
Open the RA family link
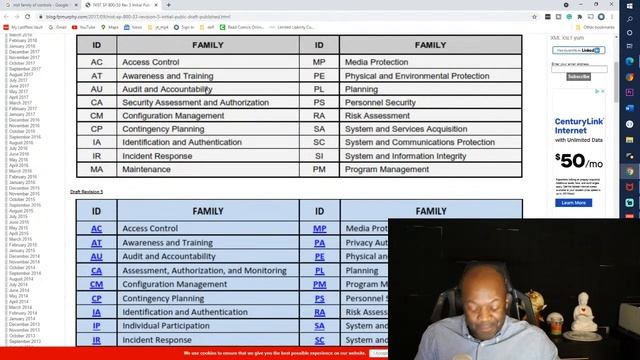coord(320,312)
